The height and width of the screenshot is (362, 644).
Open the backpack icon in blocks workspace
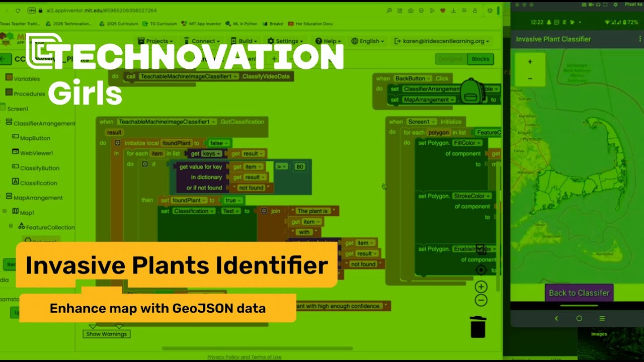point(472,91)
